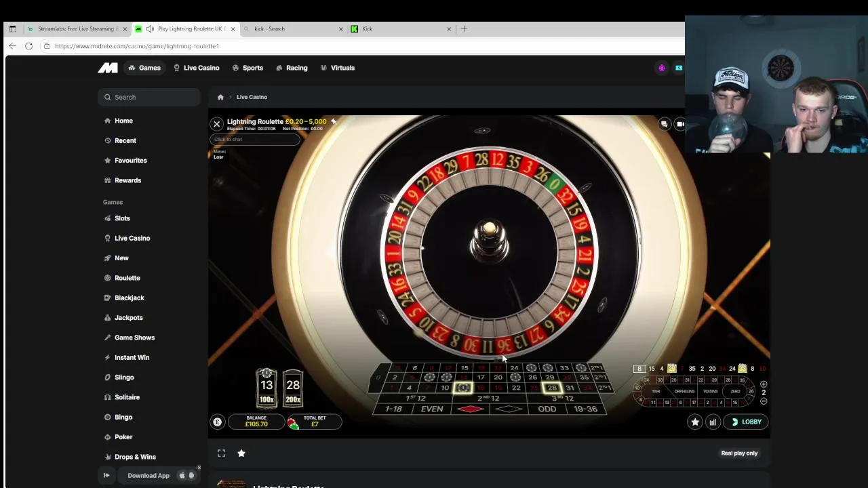Viewport: 868px width, 488px height.
Task: Open Live Casino in the top navigation
Action: pos(197,68)
